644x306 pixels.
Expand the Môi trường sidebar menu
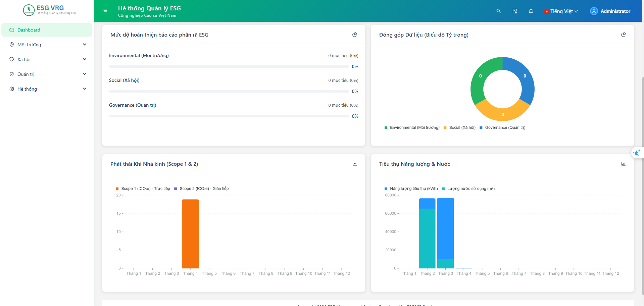coord(47,45)
